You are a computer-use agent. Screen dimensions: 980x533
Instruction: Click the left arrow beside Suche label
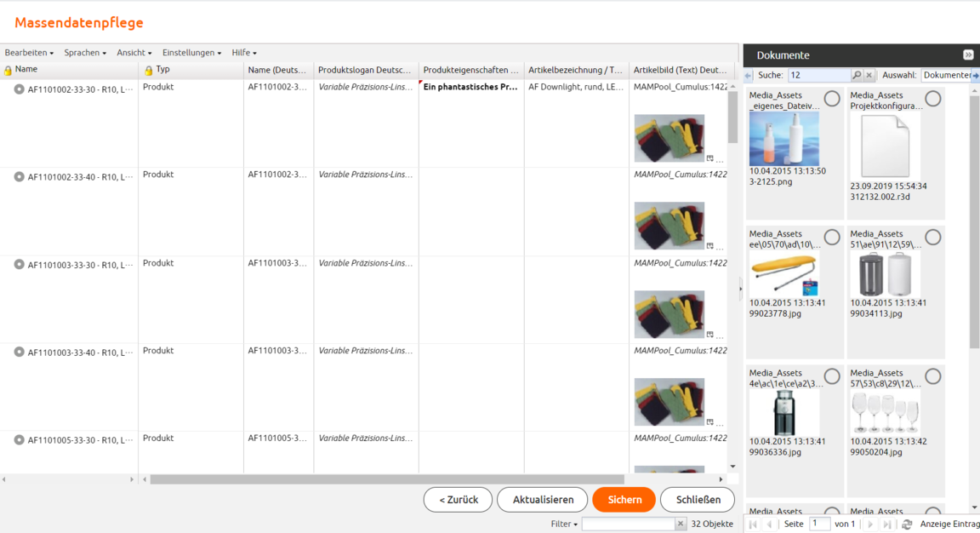748,76
